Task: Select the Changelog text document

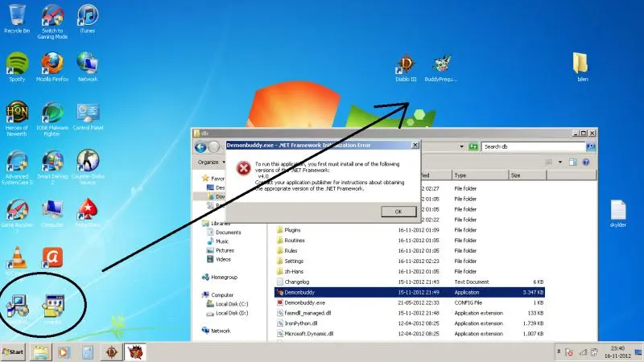Action: click(x=297, y=282)
